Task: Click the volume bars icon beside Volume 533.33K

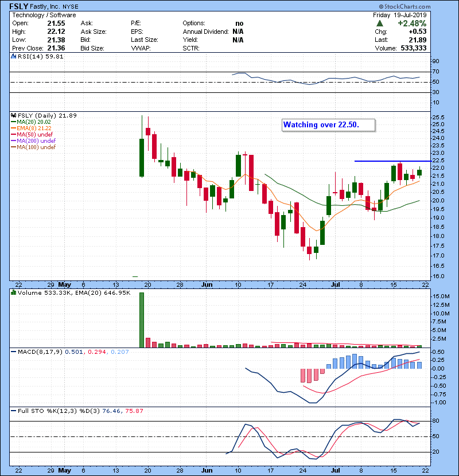Action: pyautogui.click(x=13, y=292)
